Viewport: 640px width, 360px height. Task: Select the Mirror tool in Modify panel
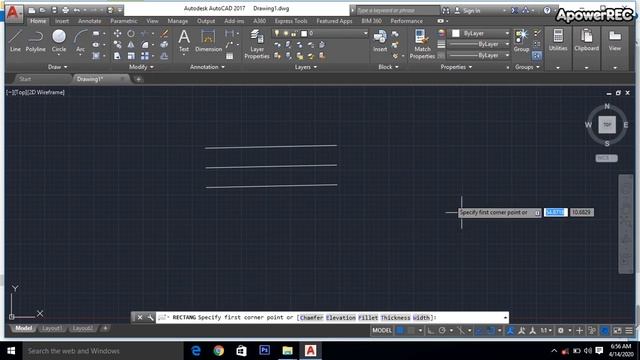click(x=131, y=45)
